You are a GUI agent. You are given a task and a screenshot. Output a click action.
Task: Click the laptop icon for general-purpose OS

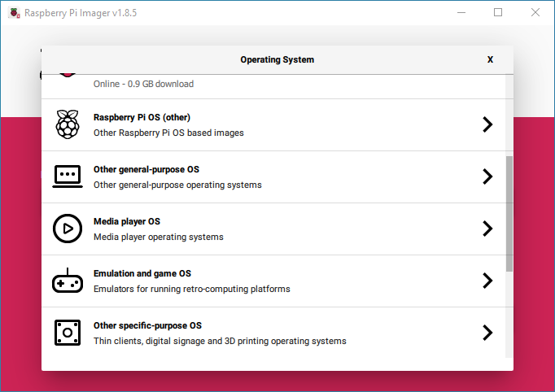click(x=68, y=176)
